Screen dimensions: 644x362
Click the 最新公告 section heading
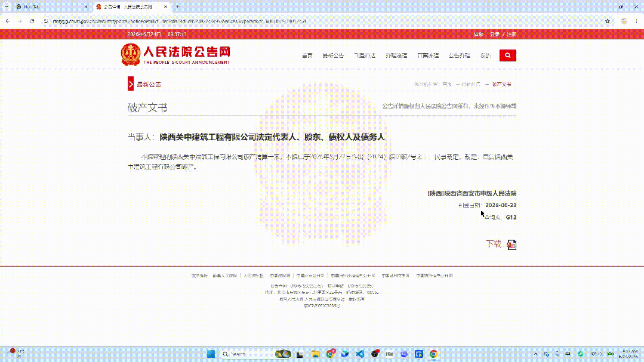pos(149,84)
